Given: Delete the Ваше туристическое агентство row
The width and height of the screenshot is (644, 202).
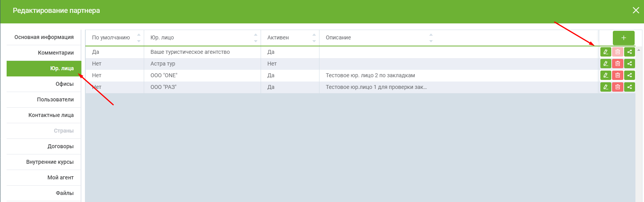Looking at the screenshot, I should click(618, 52).
